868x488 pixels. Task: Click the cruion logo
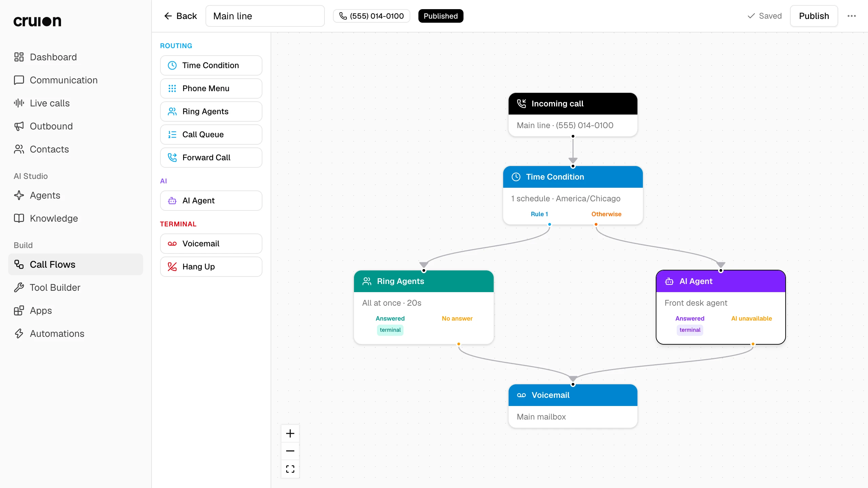[37, 21]
